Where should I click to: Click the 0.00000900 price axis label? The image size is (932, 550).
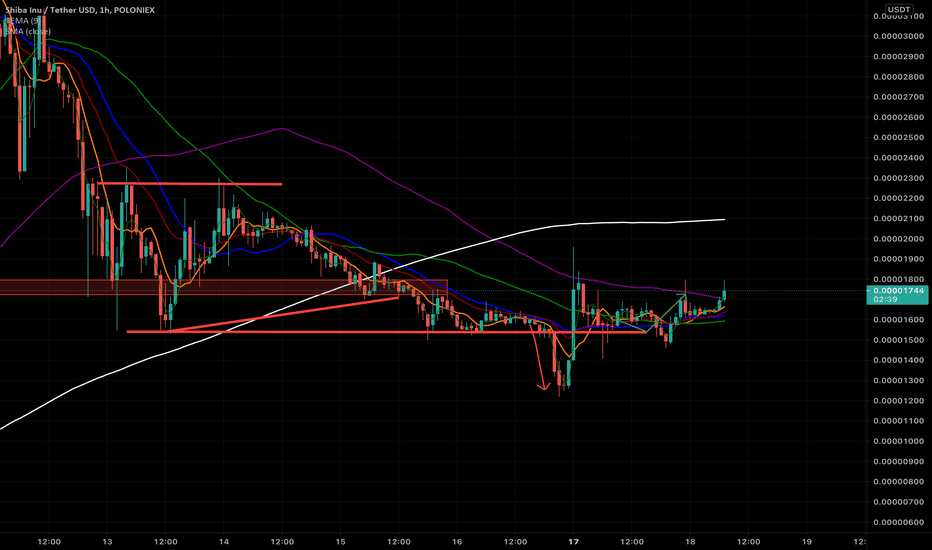[x=898, y=461]
